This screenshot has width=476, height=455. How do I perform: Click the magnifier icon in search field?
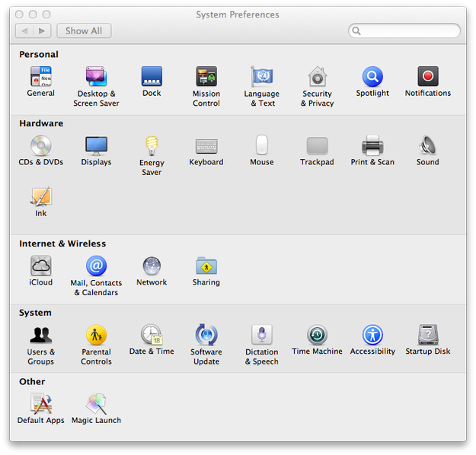pos(356,31)
